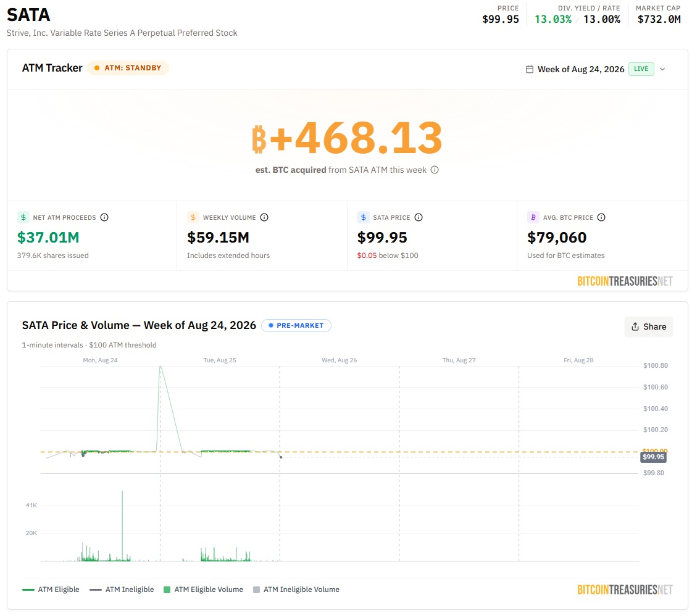Click info icon beside Avg. BTC Price
The image size is (692, 616).
(601, 217)
